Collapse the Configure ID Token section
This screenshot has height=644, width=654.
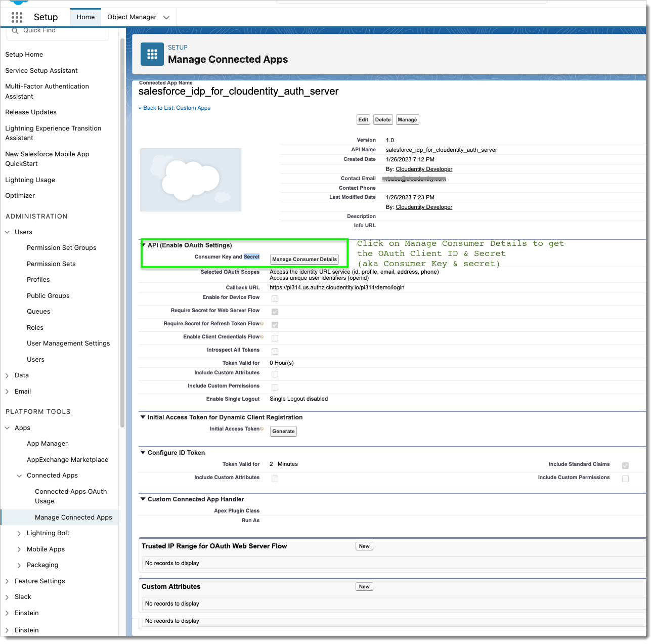pyautogui.click(x=143, y=453)
